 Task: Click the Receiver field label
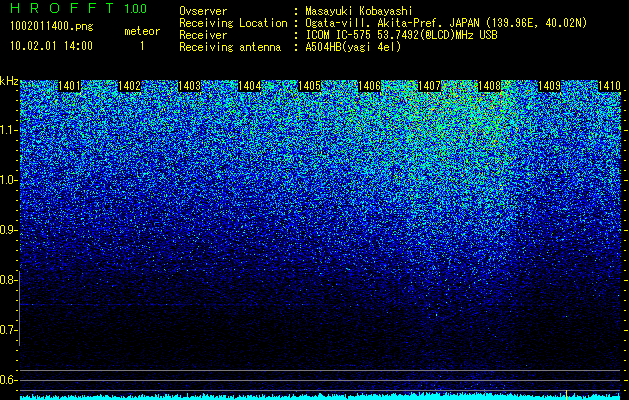(203, 35)
